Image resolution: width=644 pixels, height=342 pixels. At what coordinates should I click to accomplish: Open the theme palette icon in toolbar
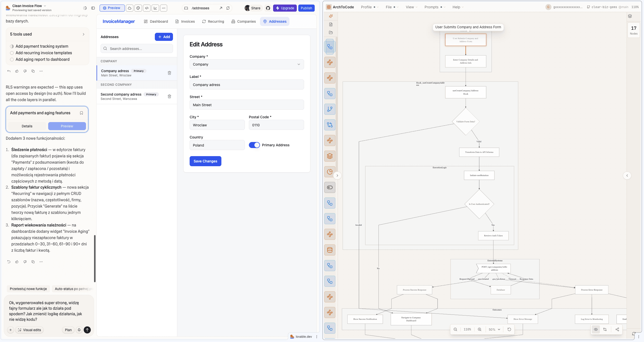click(x=138, y=8)
